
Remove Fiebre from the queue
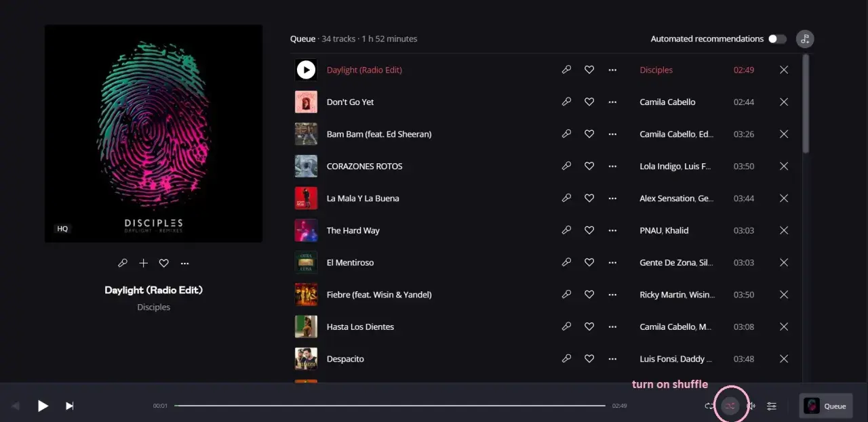pos(784,295)
